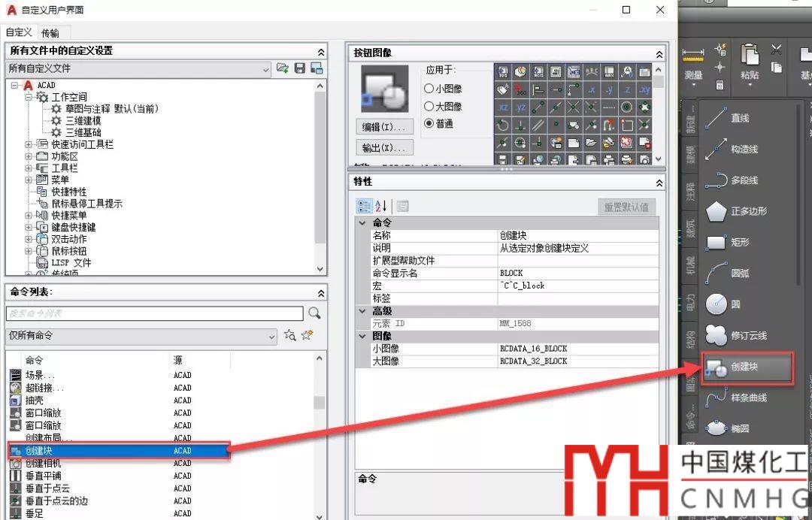Switch to the 传输 tab
This screenshot has width=812, height=520.
(x=50, y=33)
